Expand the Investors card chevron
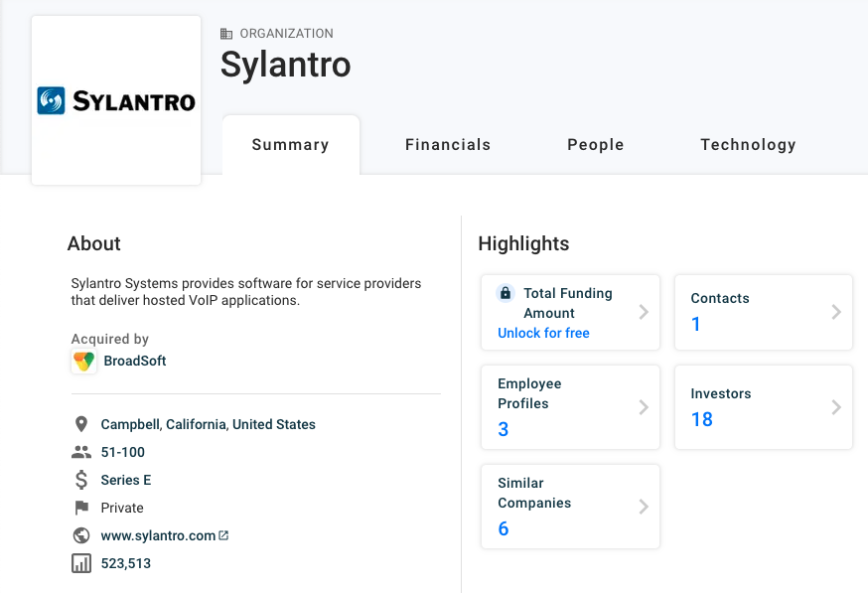The height and width of the screenshot is (593, 868). coord(836,407)
